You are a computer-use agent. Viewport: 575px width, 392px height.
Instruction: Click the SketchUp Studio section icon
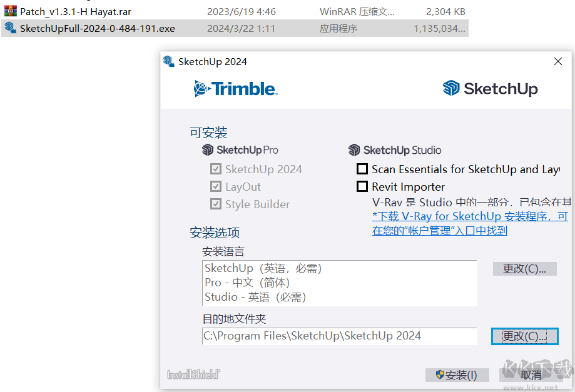pyautogui.click(x=354, y=150)
